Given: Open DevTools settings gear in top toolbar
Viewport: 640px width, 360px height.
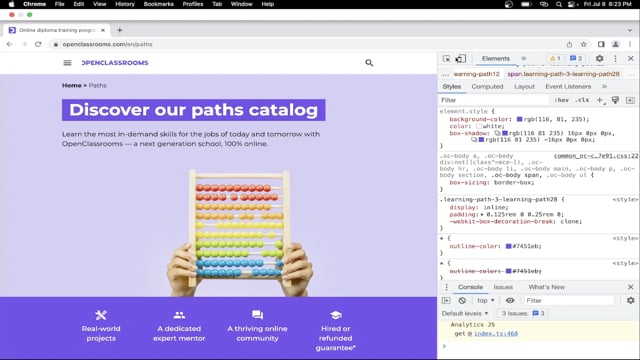Looking at the screenshot, I should tap(599, 58).
